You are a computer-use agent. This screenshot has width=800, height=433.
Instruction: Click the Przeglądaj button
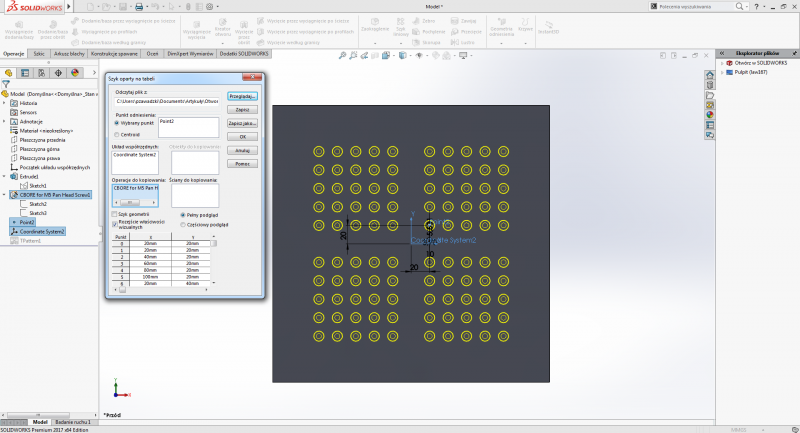coord(243,96)
